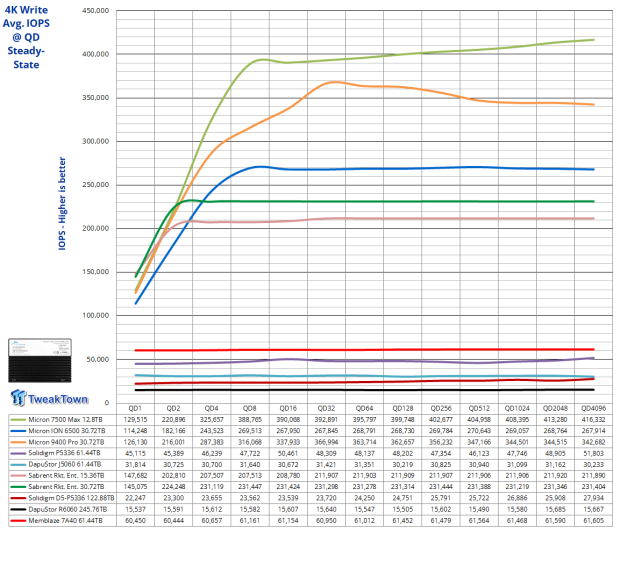Click the 31,814 cell for DapuStor J5060

click(x=135, y=464)
